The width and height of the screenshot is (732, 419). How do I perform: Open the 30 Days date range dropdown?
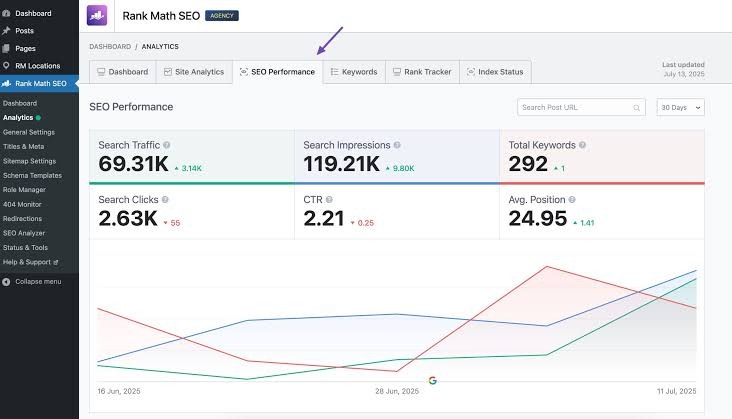click(680, 107)
